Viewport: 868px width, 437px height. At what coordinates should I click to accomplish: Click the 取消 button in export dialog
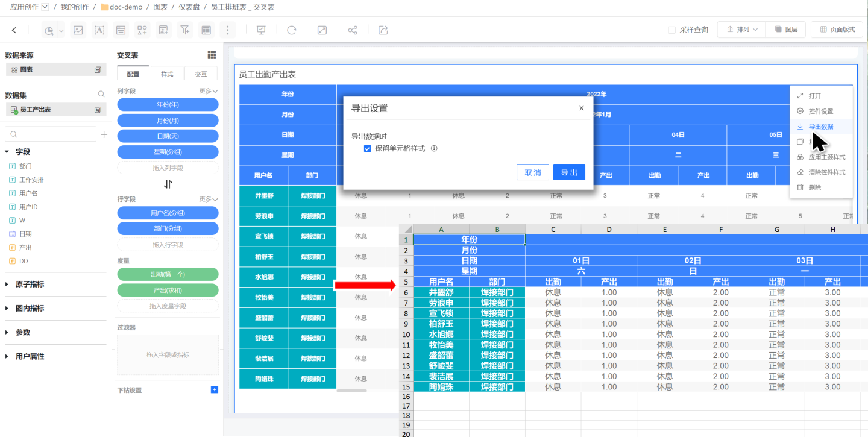click(532, 172)
